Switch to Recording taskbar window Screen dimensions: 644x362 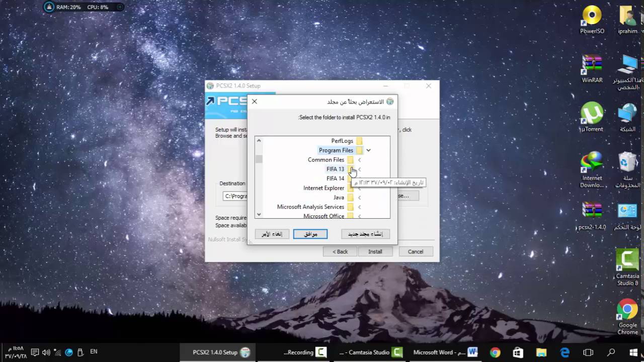[x=304, y=352]
